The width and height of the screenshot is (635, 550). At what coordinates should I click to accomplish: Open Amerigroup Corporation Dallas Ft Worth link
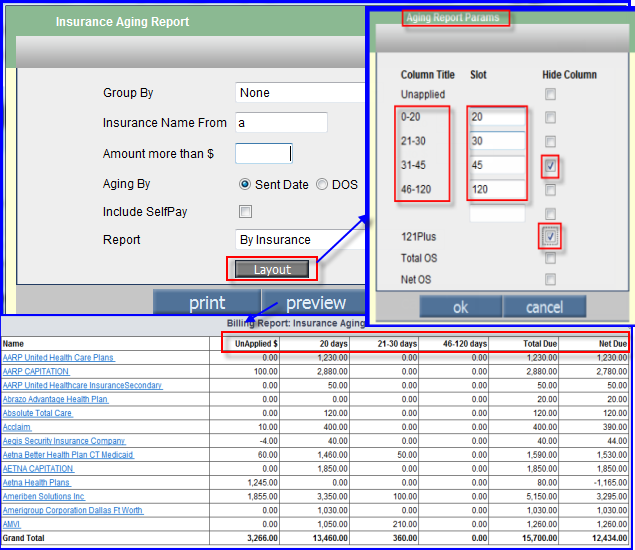[73, 510]
